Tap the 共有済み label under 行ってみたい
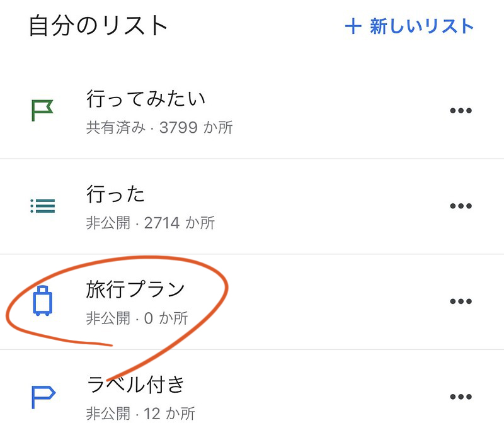 tap(113, 128)
